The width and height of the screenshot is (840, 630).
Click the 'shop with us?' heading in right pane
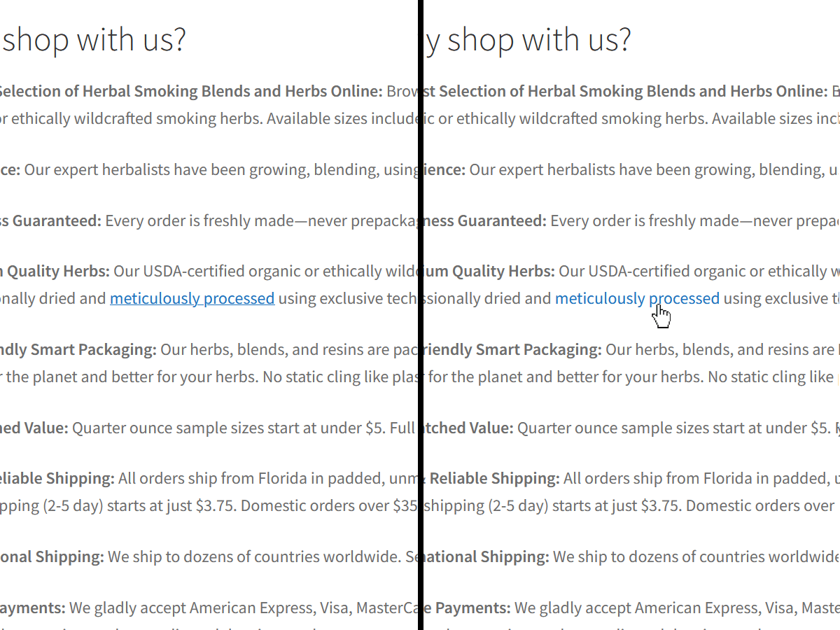539,40
